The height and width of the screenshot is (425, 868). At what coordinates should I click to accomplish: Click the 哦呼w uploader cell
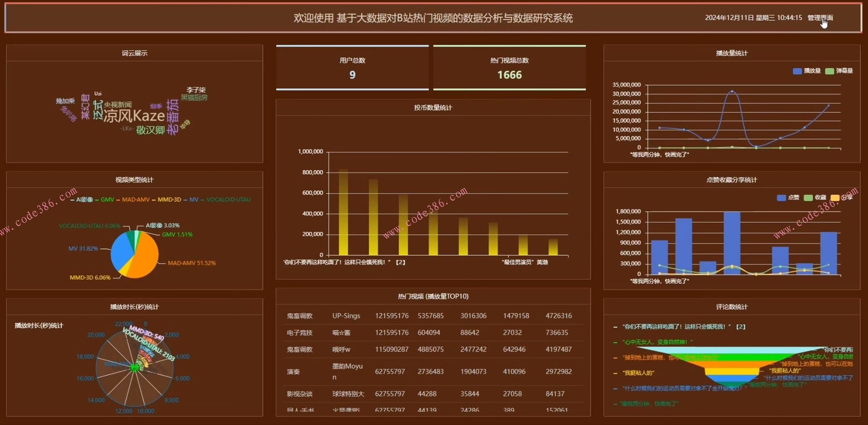coord(341,349)
